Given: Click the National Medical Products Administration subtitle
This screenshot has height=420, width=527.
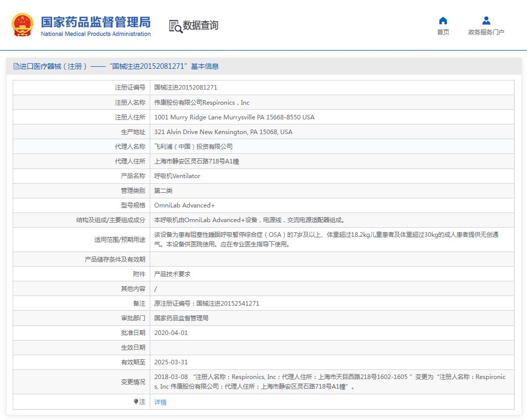Looking at the screenshot, I should (96, 34).
